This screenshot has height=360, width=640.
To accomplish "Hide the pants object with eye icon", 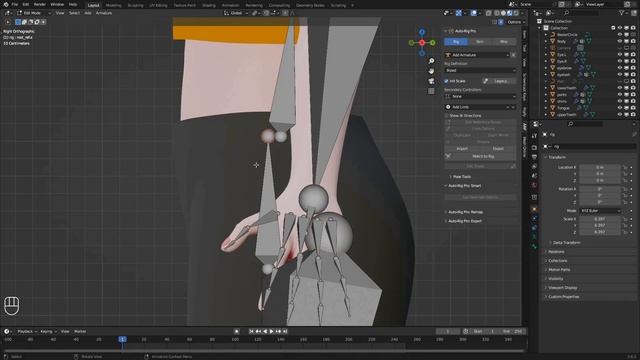I will 620,95.
